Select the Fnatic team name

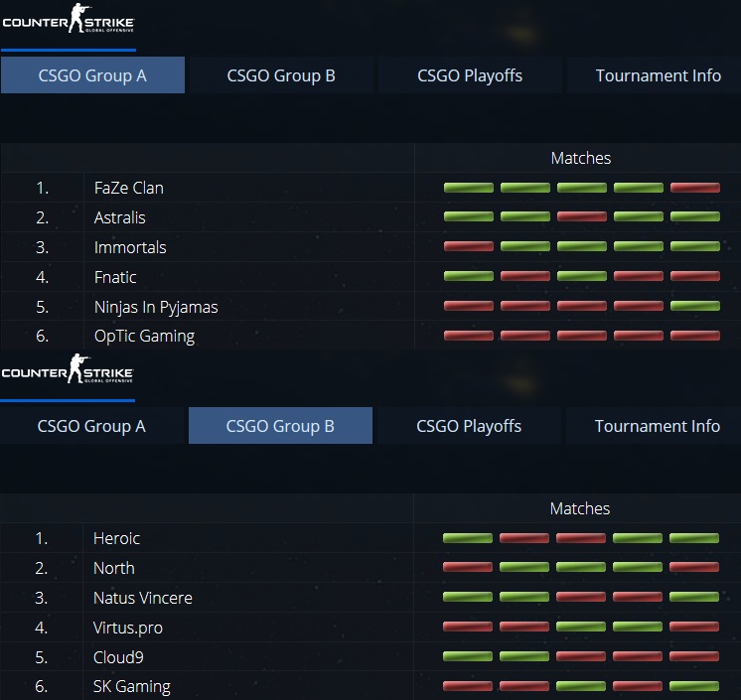coord(115,277)
